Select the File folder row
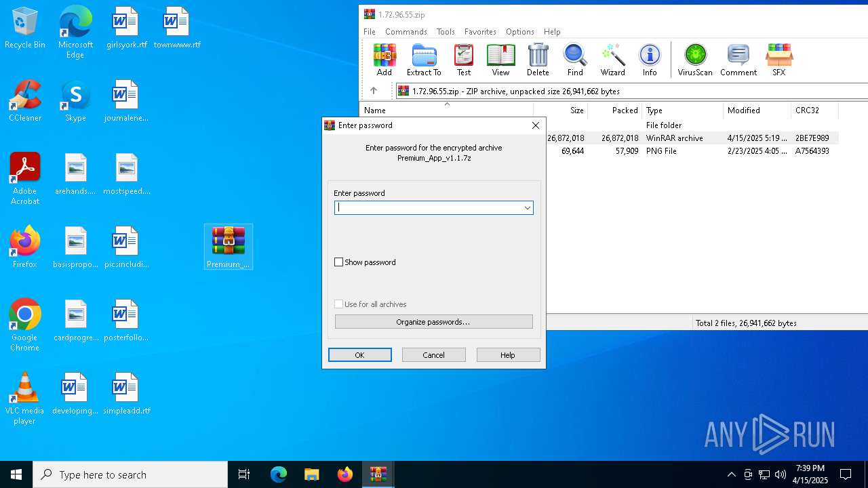This screenshot has width=868, height=488. pyautogui.click(x=692, y=125)
